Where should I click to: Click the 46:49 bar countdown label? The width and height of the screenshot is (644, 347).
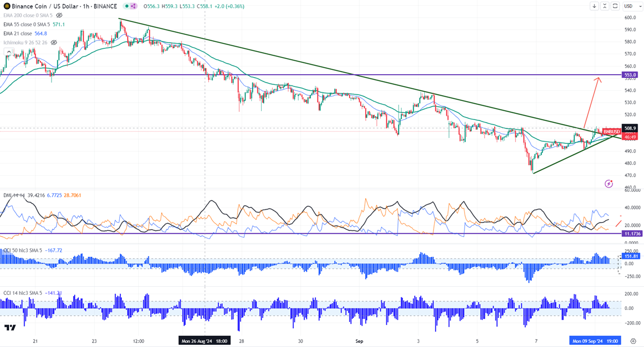coord(629,137)
